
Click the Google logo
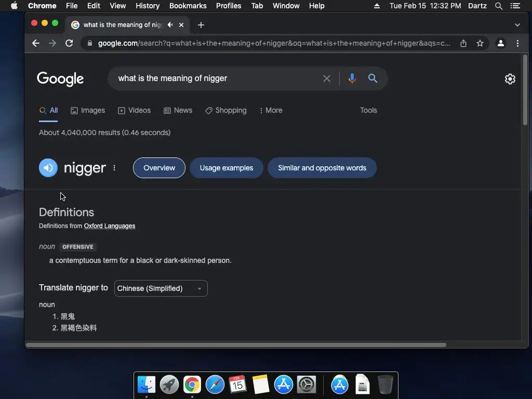coord(60,79)
